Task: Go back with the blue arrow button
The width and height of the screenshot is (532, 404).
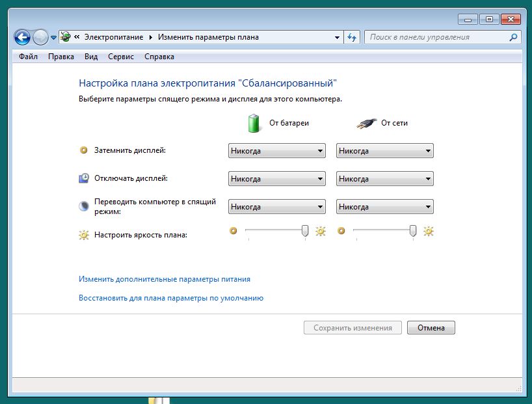Action: pyautogui.click(x=22, y=37)
